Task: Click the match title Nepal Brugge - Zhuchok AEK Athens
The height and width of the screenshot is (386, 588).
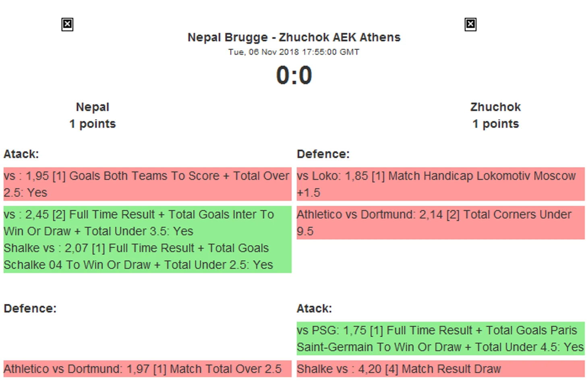Action: click(294, 37)
